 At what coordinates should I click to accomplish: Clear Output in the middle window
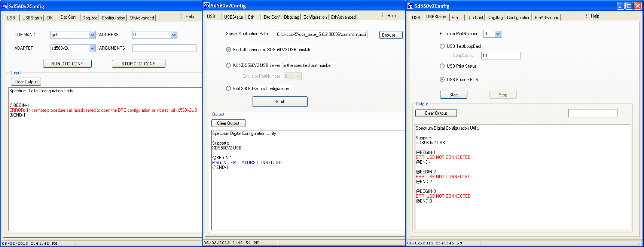[228, 123]
